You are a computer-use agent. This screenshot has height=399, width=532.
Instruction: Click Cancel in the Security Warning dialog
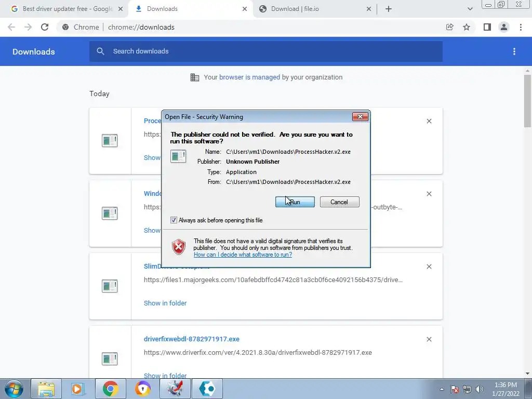[339, 202]
